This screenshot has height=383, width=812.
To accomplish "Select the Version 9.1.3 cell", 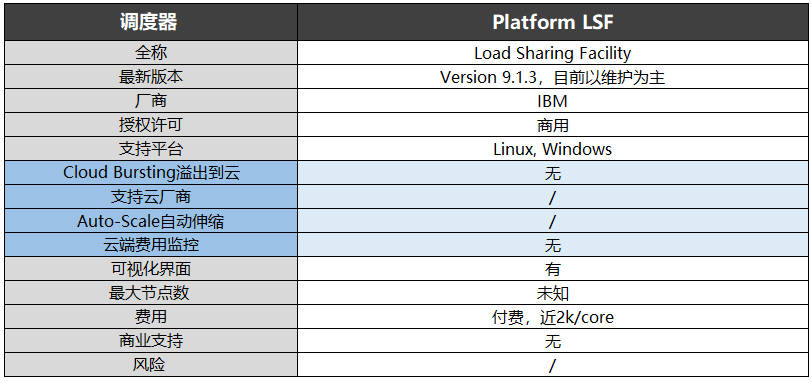I will (552, 77).
